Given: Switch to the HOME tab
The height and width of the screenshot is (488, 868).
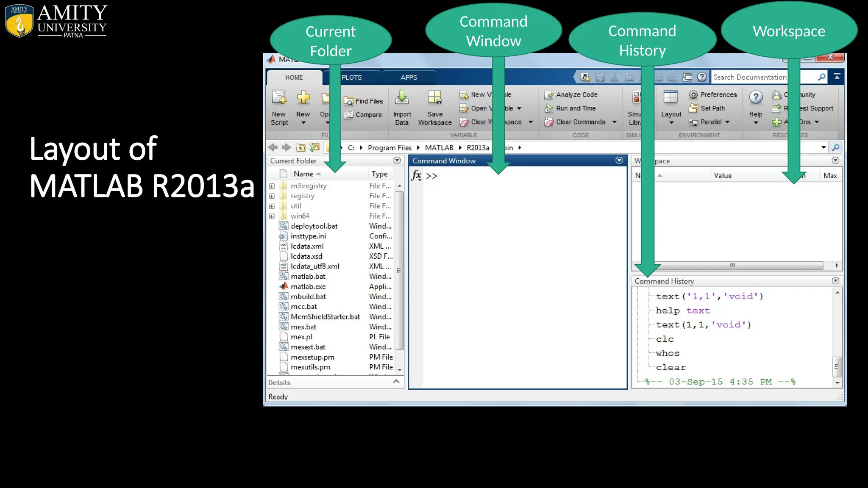Looking at the screenshot, I should (x=294, y=78).
